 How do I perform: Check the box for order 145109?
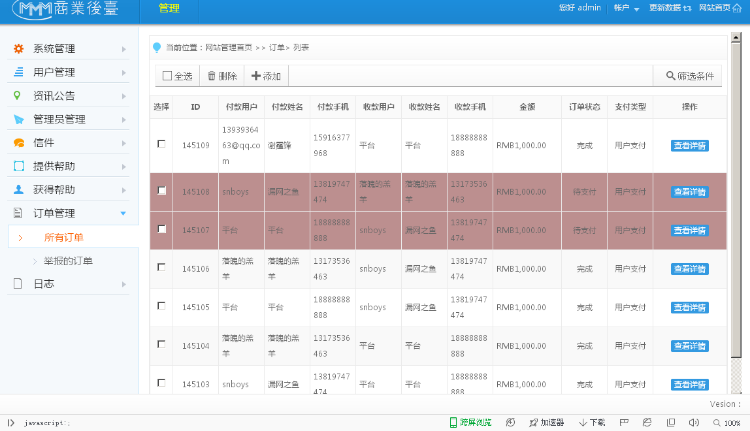tap(162, 144)
